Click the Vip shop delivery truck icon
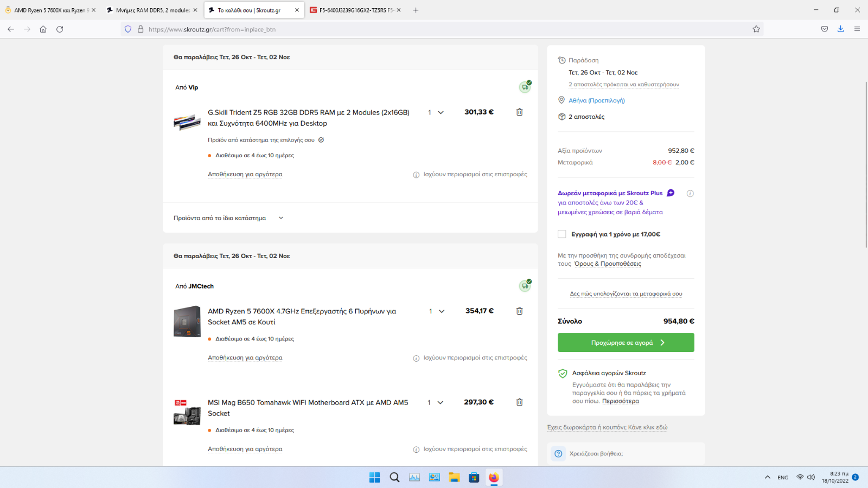 pos(525,87)
